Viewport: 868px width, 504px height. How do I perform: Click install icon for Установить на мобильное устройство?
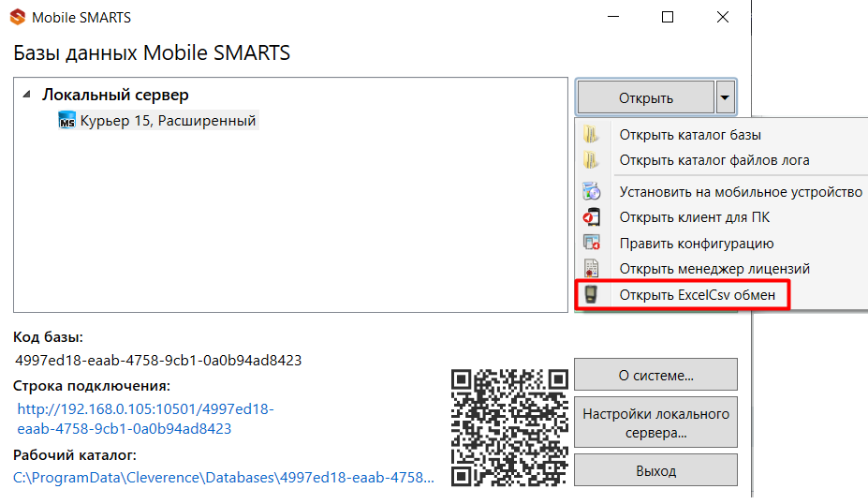[591, 192]
